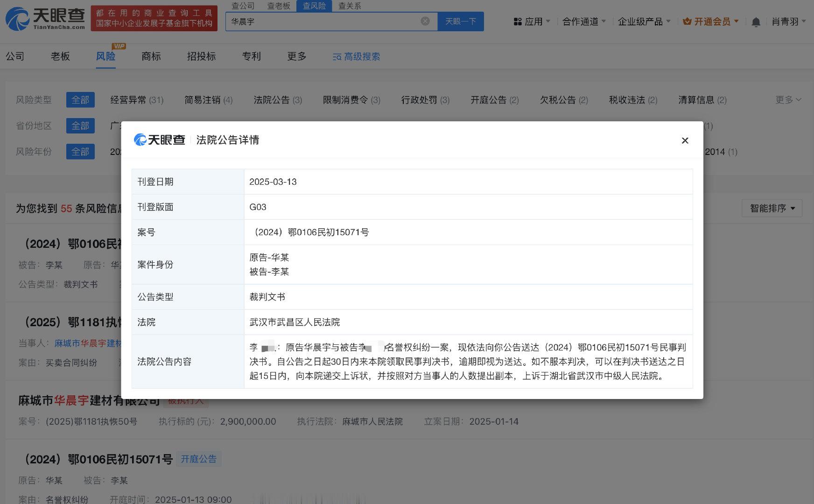Screen dimensions: 814x504
Task: Switch to 查关系 search tab
Action: point(350,6)
